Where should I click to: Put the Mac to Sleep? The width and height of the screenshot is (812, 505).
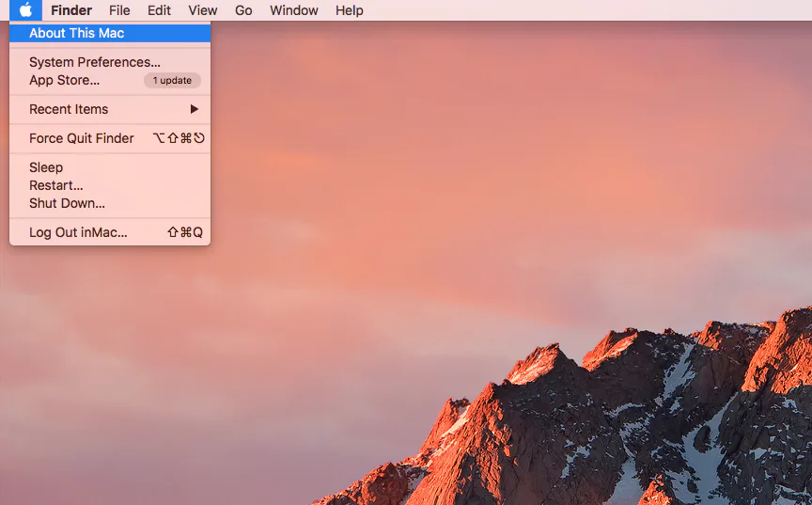pyautogui.click(x=110, y=167)
